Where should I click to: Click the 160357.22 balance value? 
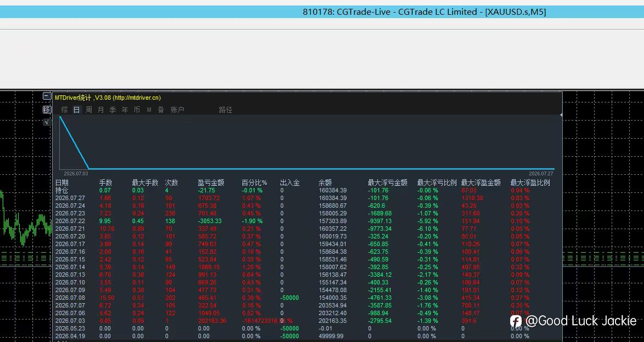(x=332, y=229)
